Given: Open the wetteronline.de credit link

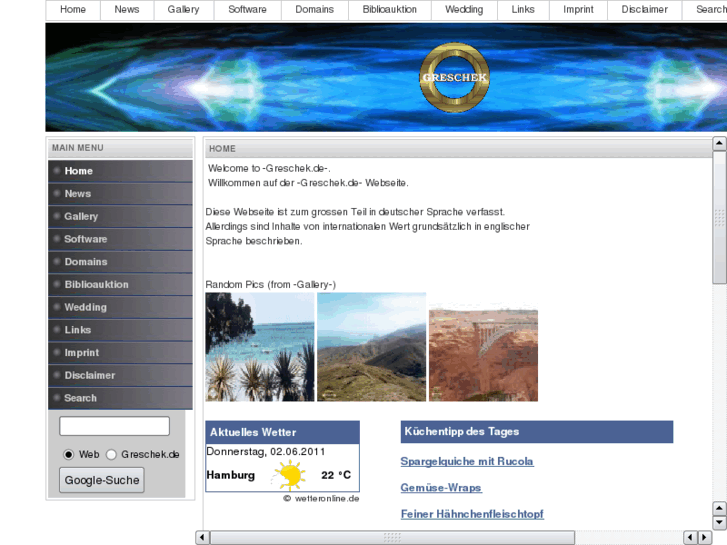Looking at the screenshot, I should [x=321, y=499].
